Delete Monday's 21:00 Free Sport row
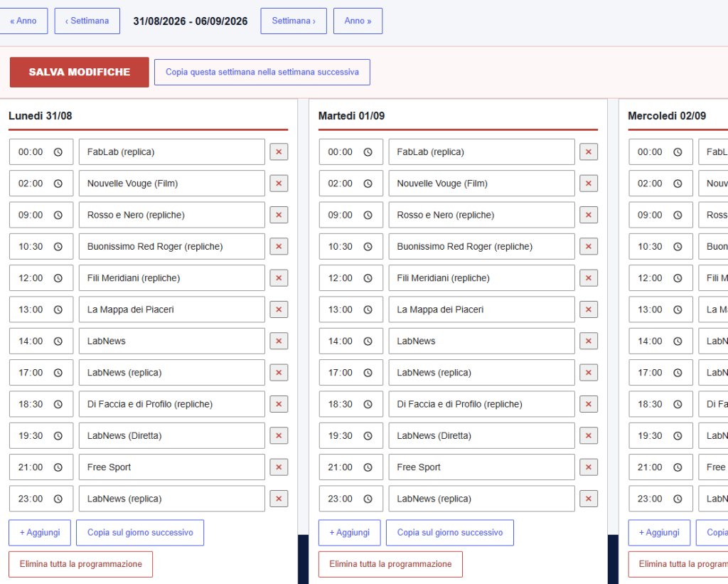 click(x=279, y=467)
